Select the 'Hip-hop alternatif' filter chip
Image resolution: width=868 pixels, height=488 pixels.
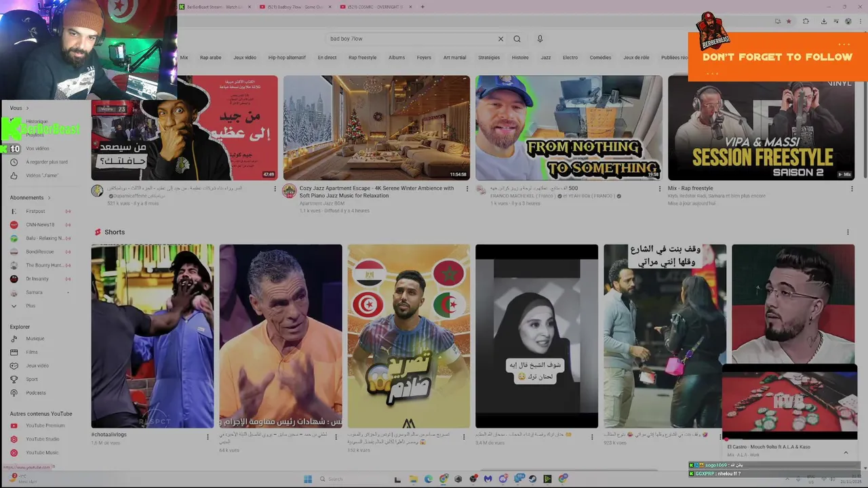coord(287,58)
